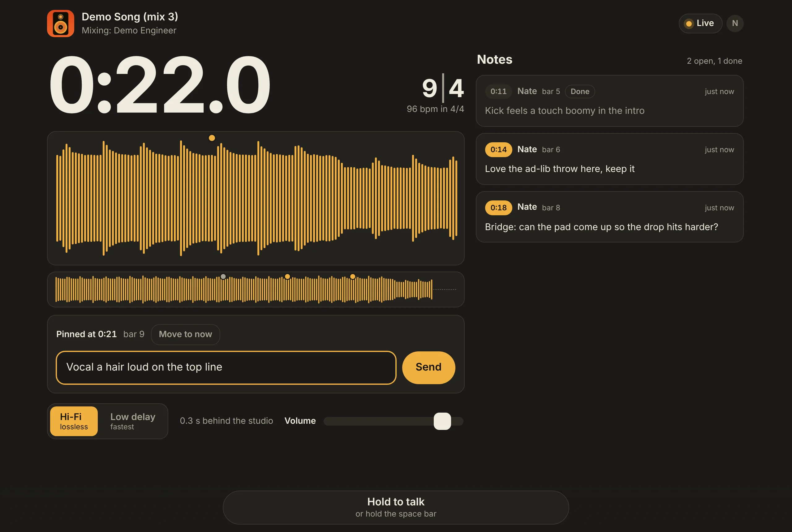Select Hi-Fi lossless quality mode
This screenshot has width=792, height=532.
tap(74, 421)
